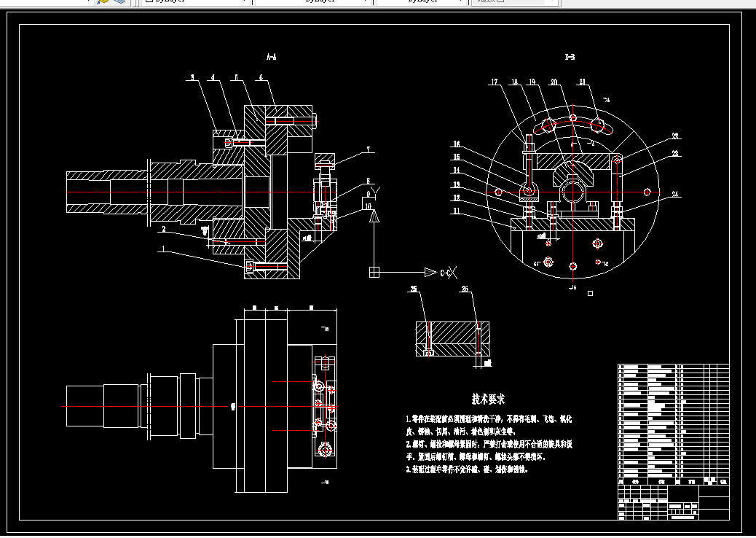756x538 pixels.
Task: Click callout 26 above the C-C detail
Action: pos(465,289)
